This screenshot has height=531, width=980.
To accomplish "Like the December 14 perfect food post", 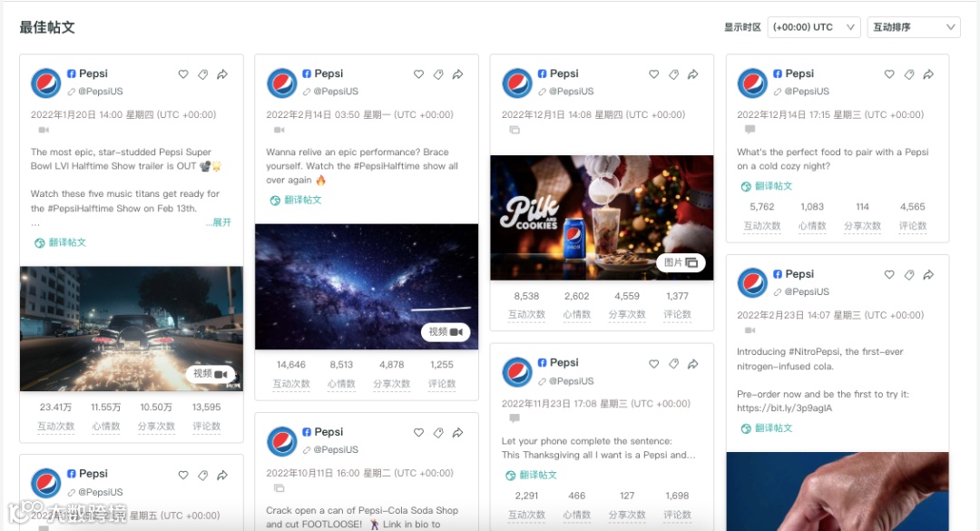I will point(889,74).
